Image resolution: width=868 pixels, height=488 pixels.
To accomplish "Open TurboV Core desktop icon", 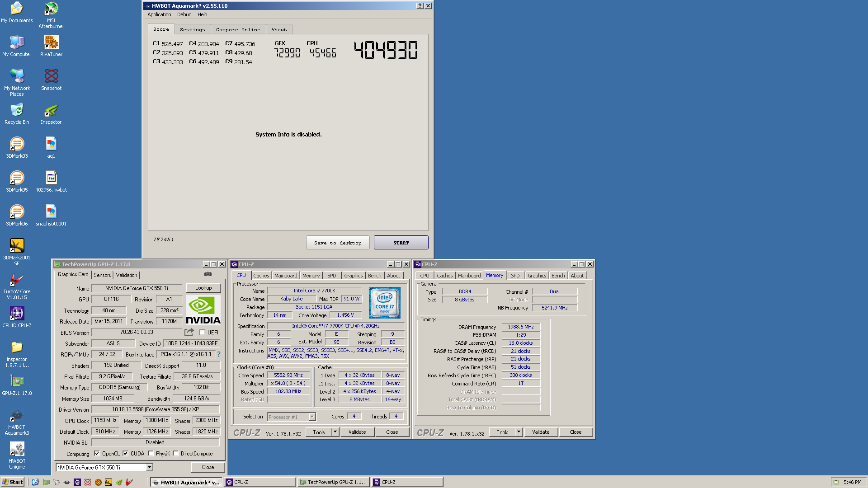I will (x=17, y=286).
